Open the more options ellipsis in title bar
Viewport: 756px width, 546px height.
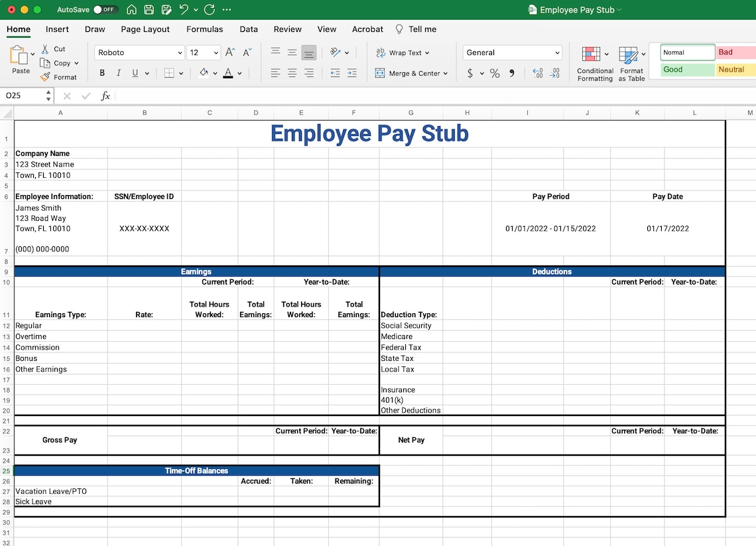[227, 10]
